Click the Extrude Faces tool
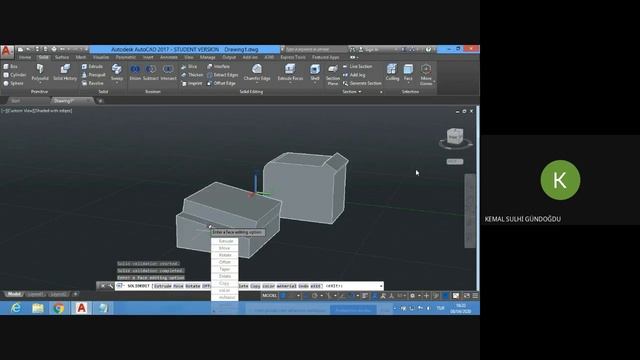 click(290, 72)
